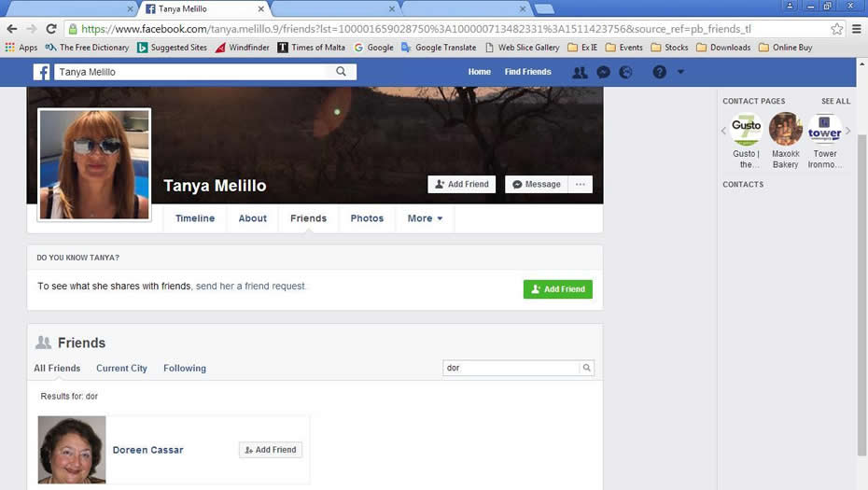868x490 pixels.
Task: Click the page vertical scrollbar
Action: [861, 293]
